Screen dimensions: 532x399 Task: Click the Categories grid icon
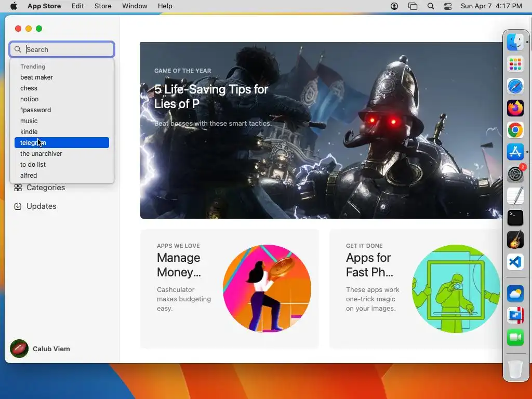click(x=18, y=188)
